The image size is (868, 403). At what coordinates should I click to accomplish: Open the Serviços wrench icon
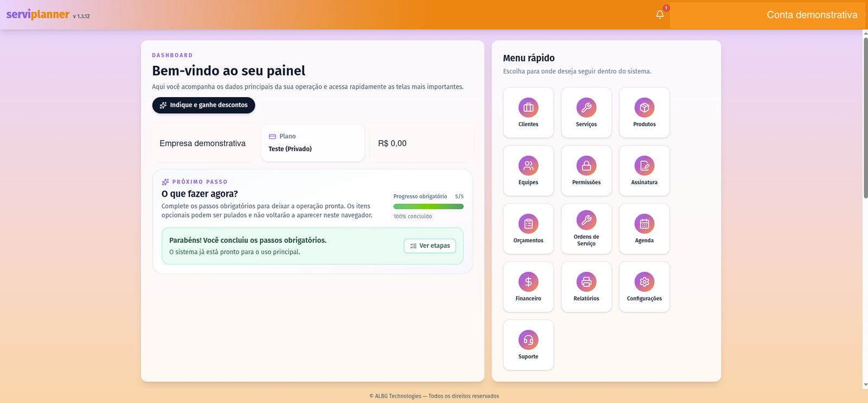tap(586, 108)
